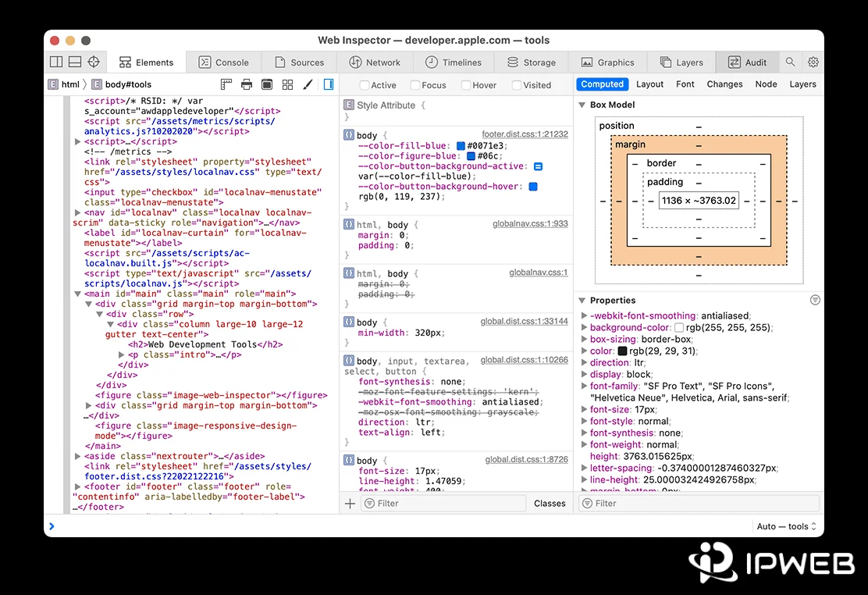This screenshot has height=595, width=868.
Task: Expand the footer id="footer" node
Action: 77,486
